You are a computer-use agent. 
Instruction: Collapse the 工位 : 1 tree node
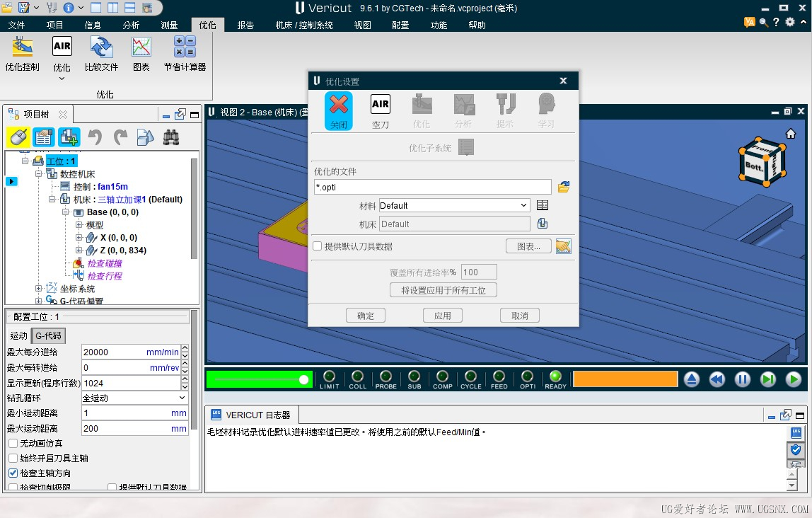[x=25, y=161]
